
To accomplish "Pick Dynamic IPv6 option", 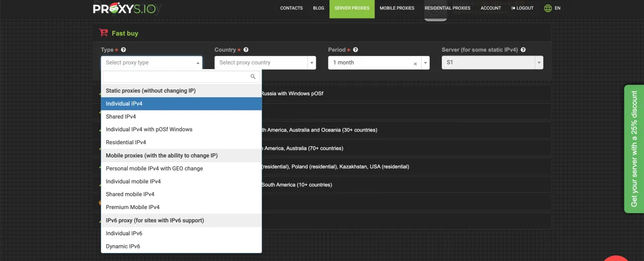I will (x=123, y=246).
